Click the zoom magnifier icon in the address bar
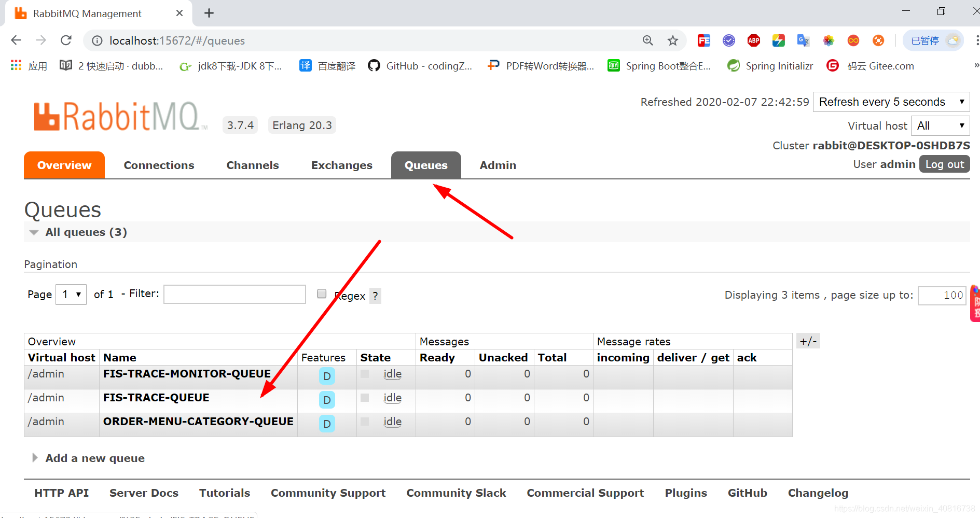The width and height of the screenshot is (980, 518). click(648, 40)
